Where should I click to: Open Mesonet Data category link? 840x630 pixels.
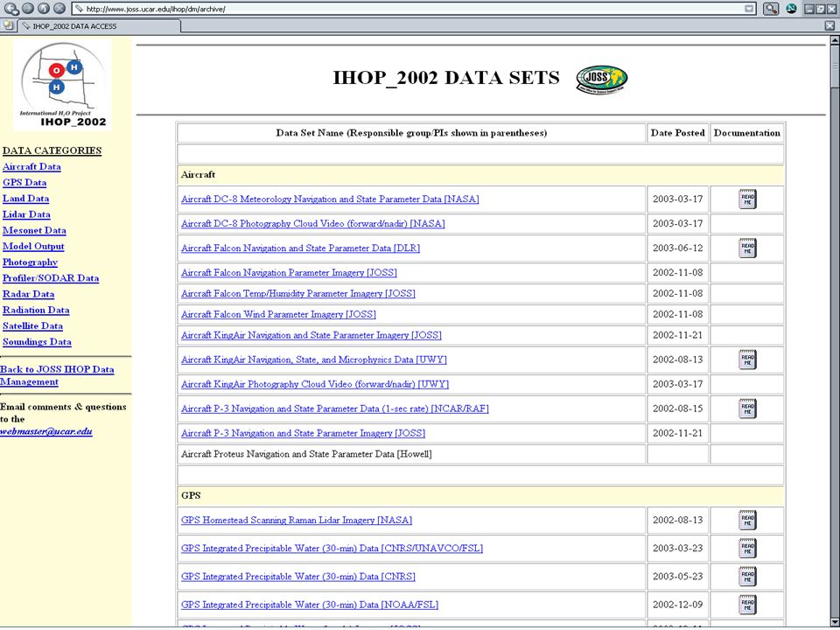pyautogui.click(x=34, y=230)
